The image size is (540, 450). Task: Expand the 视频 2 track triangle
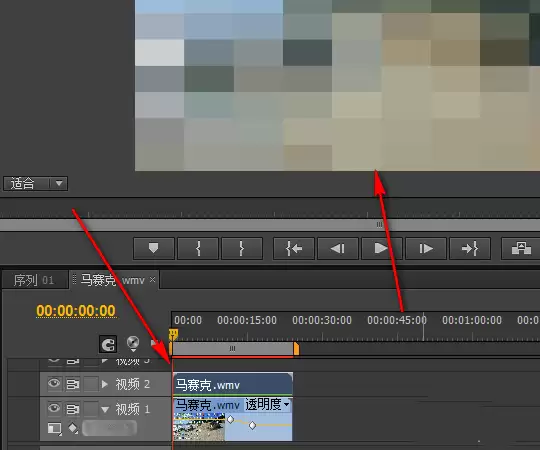[x=105, y=384]
